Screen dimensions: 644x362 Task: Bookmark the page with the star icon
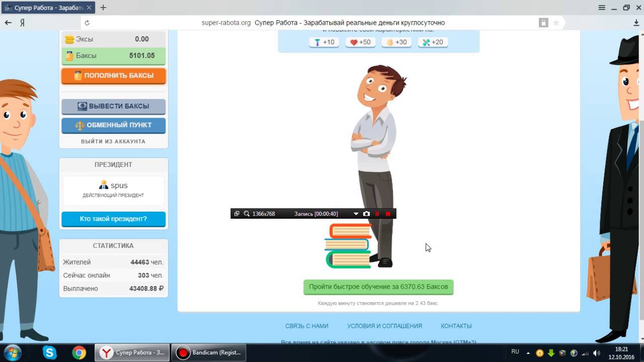tap(556, 23)
